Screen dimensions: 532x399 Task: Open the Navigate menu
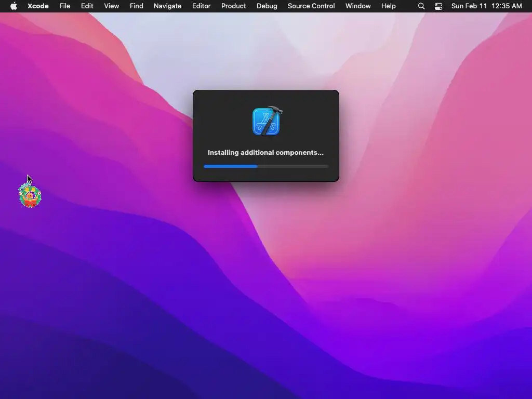168,6
